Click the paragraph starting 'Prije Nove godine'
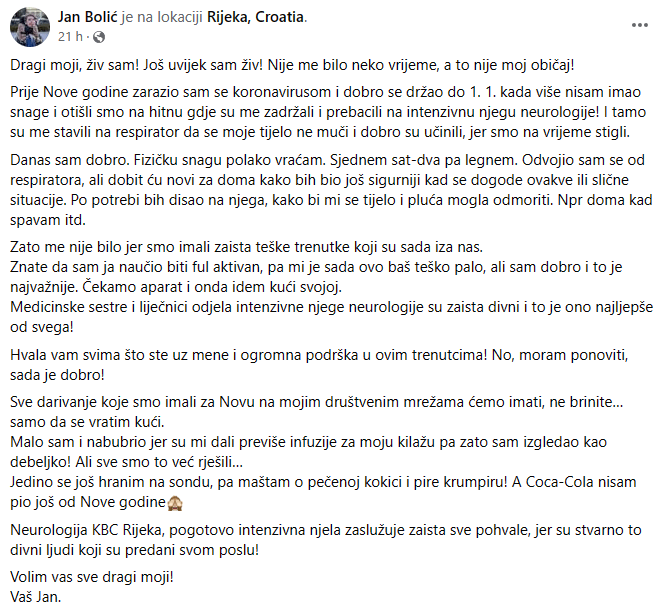Screen dimensions: 663x614 coord(320,112)
